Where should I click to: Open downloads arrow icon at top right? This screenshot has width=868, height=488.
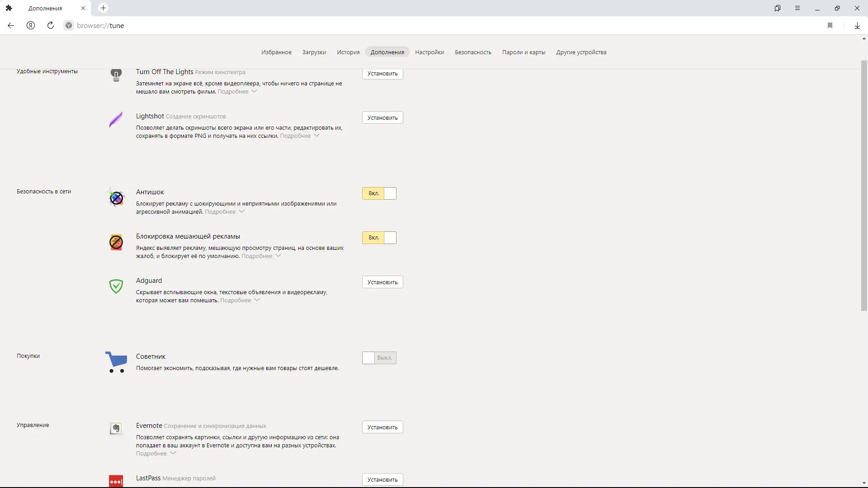point(857,26)
